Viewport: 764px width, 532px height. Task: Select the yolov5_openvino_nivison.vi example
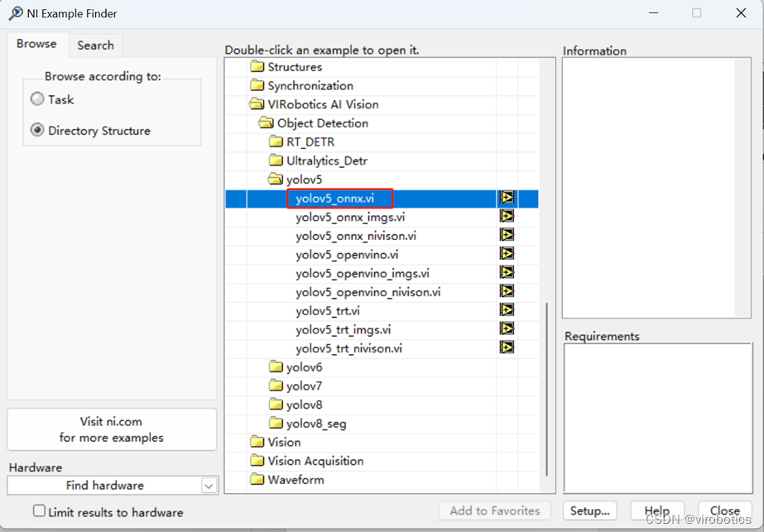pyautogui.click(x=368, y=292)
